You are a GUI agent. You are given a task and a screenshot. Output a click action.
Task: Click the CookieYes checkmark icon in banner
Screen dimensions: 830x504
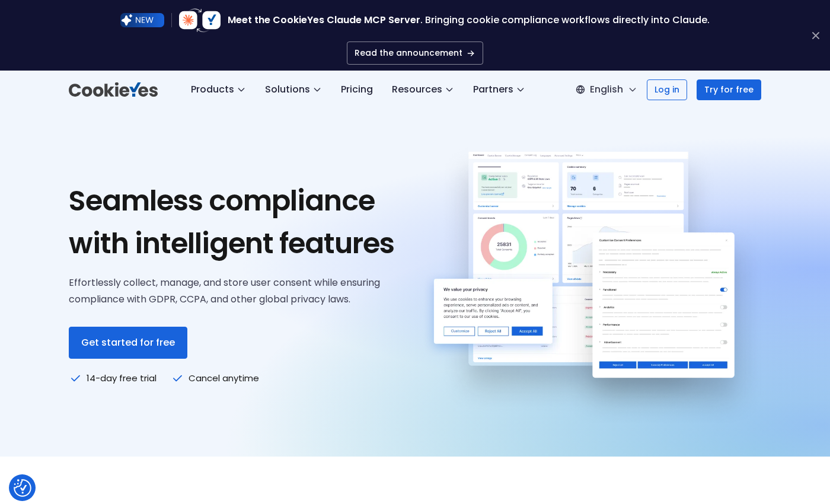(212, 20)
